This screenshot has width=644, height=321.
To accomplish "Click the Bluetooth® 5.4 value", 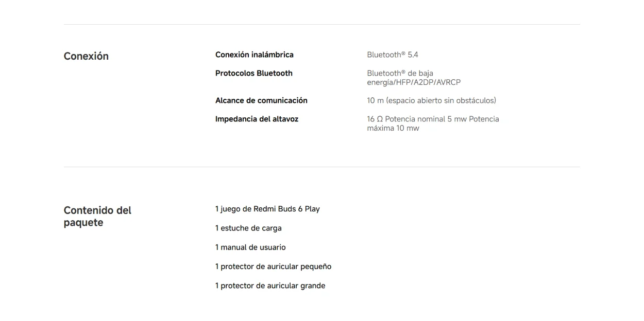I will click(393, 55).
